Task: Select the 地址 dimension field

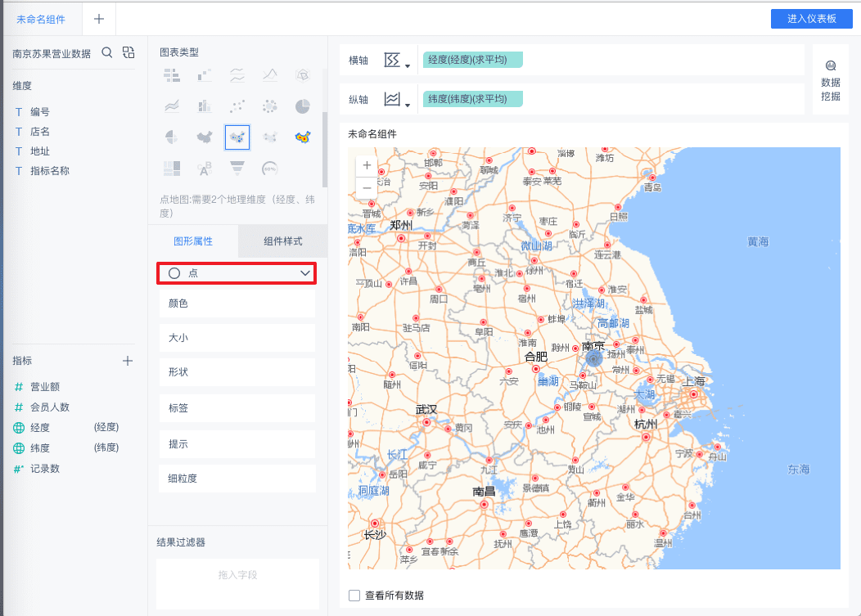Action: [x=39, y=151]
